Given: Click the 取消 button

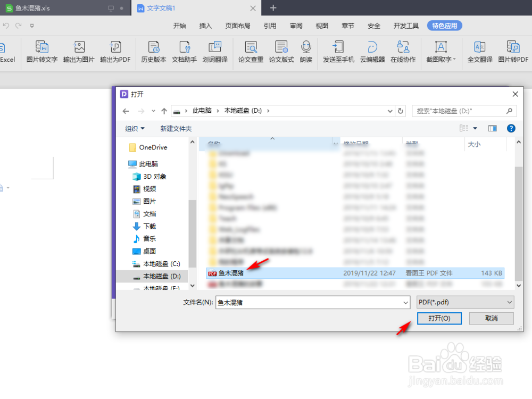Looking at the screenshot, I should point(491,318).
